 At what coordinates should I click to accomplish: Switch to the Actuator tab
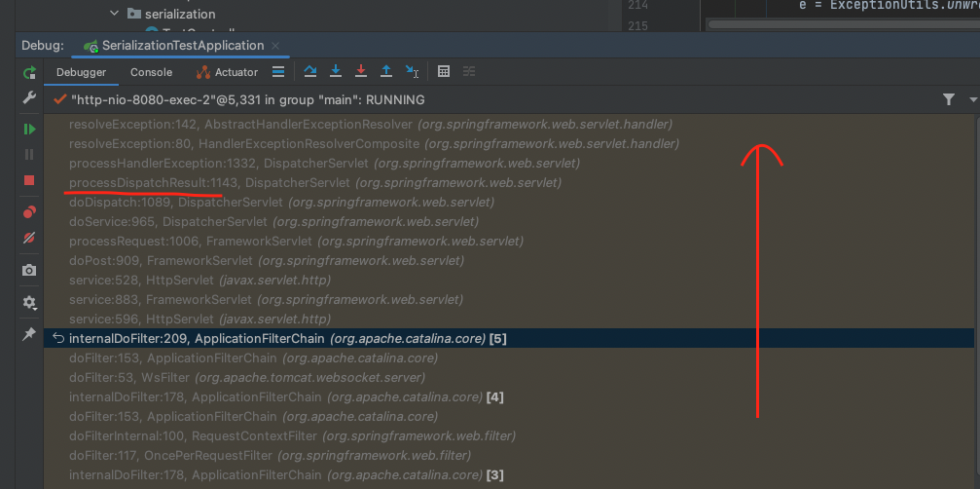(x=227, y=72)
